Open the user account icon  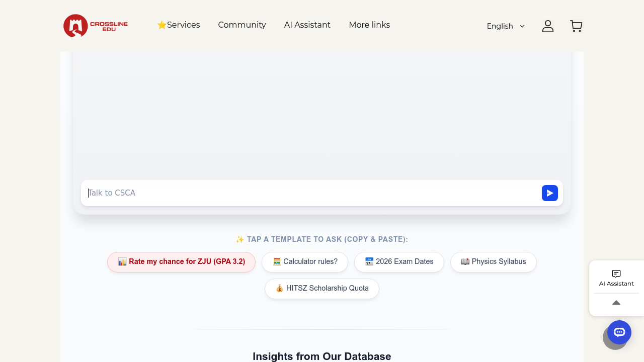click(547, 26)
